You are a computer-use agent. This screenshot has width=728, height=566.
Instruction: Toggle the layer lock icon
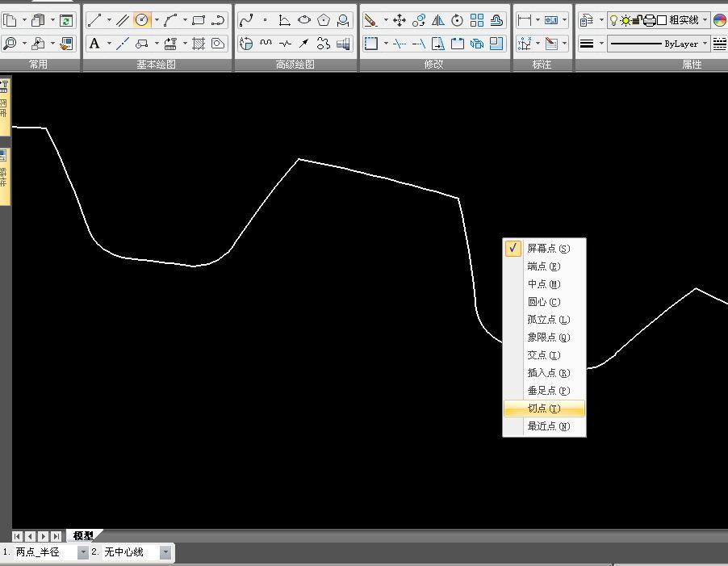click(637, 20)
